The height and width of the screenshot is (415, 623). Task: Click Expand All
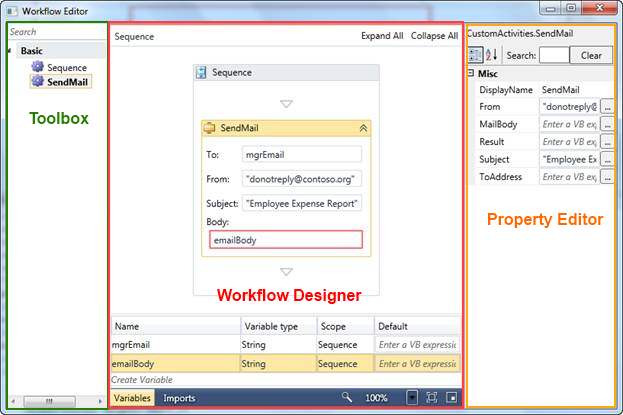[382, 36]
